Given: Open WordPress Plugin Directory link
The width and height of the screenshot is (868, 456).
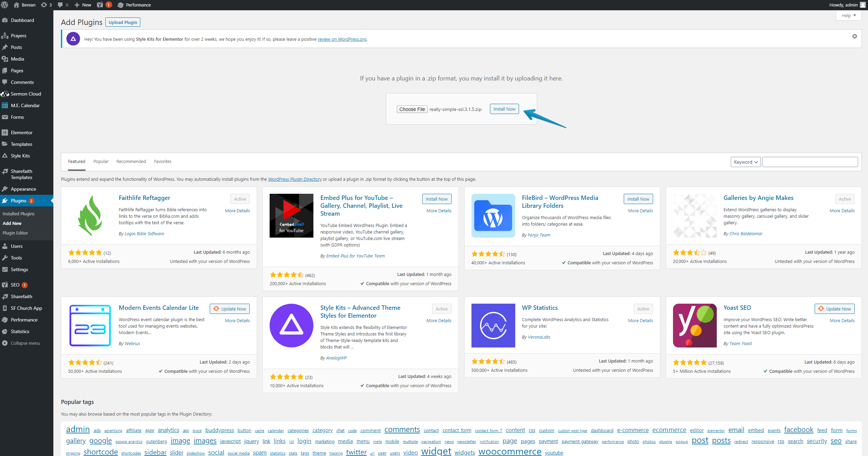Looking at the screenshot, I should tap(295, 179).
